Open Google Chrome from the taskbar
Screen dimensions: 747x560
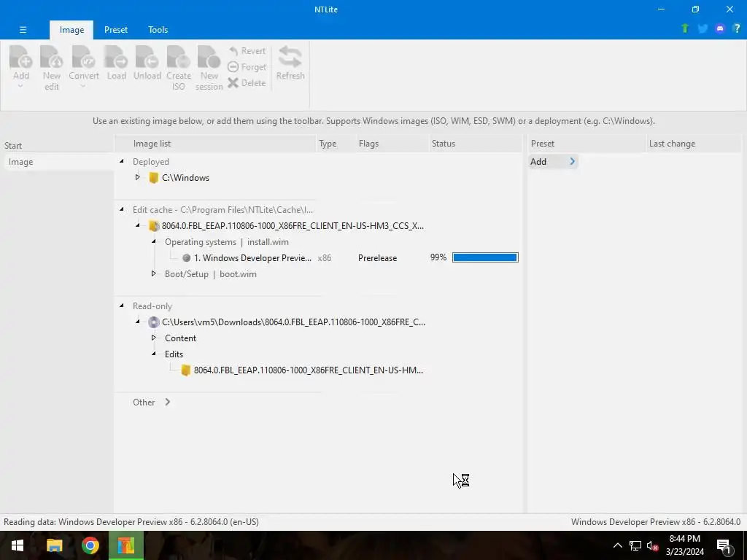tap(90, 545)
